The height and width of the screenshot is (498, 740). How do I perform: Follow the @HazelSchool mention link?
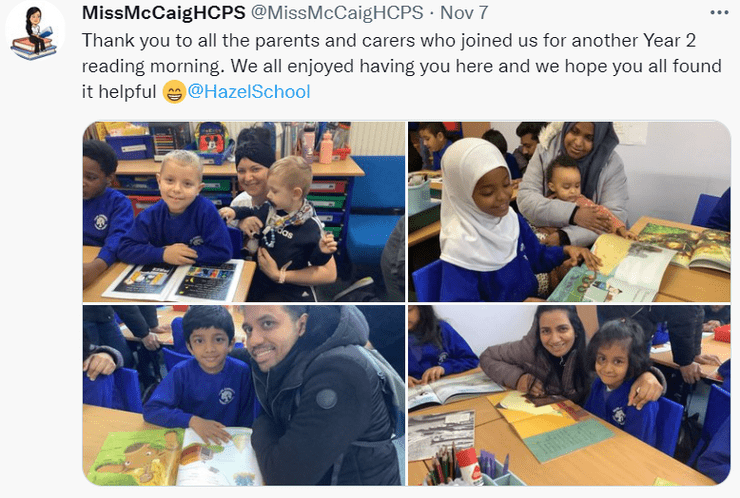pos(249,91)
